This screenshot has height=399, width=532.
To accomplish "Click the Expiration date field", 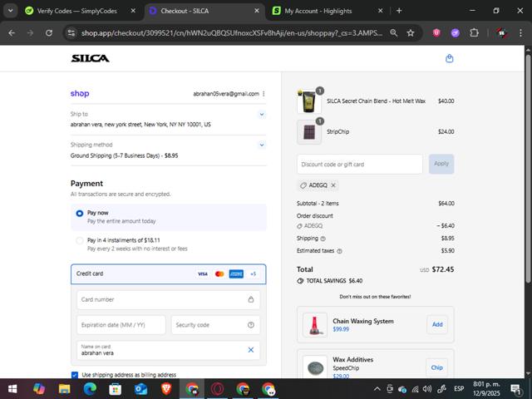I will [x=121, y=325].
